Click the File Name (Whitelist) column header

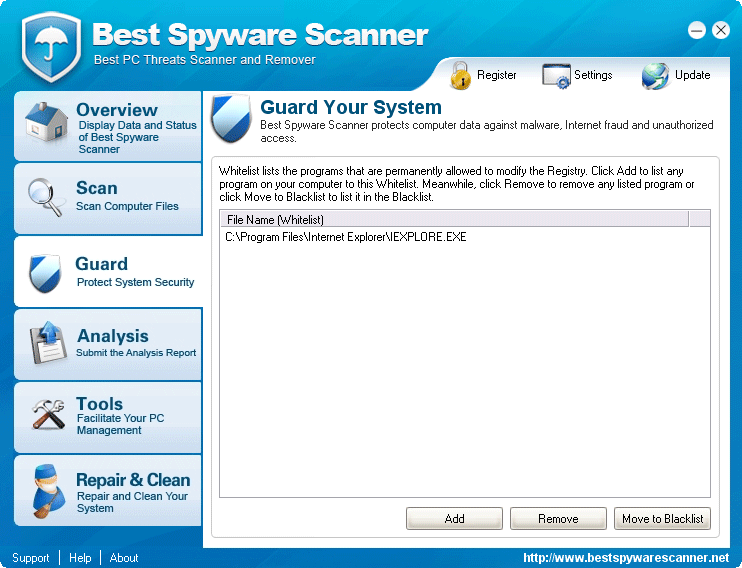click(x=454, y=220)
